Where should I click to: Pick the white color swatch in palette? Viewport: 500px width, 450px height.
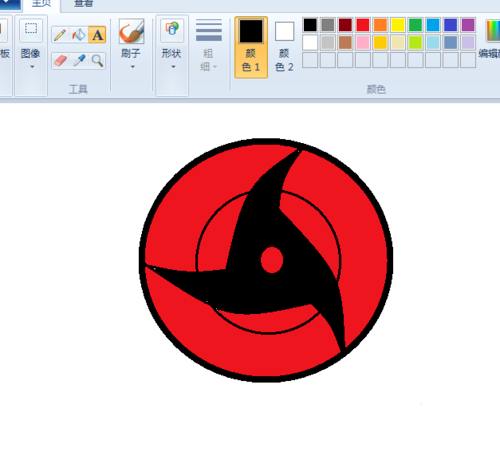[310, 43]
